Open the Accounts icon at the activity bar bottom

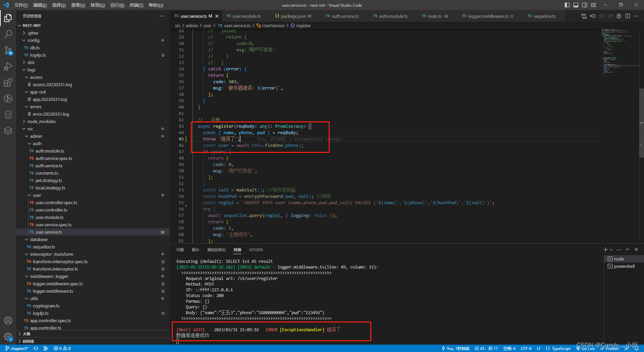tap(8, 320)
